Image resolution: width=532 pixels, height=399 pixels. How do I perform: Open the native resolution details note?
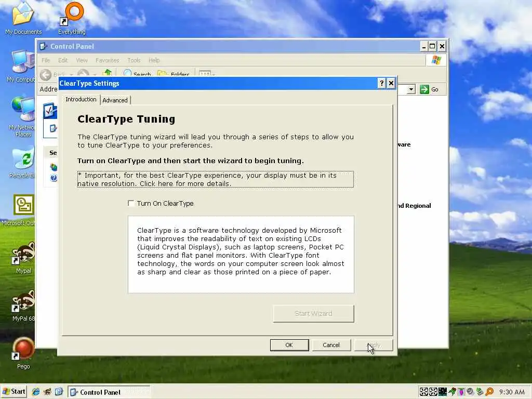click(x=216, y=179)
